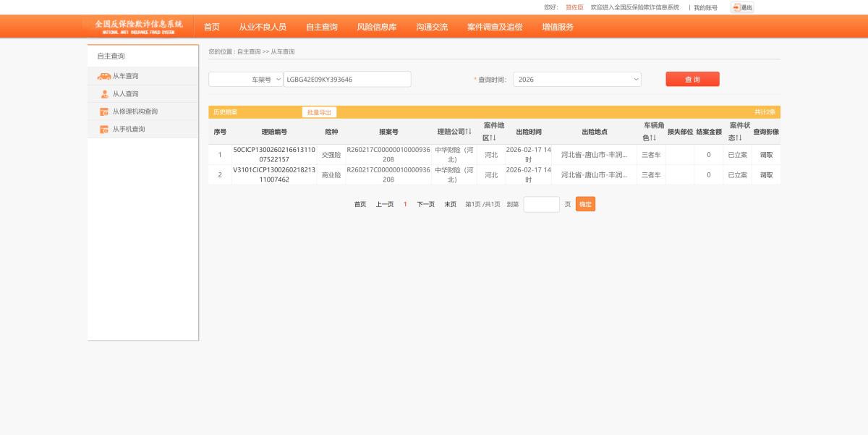The width and height of the screenshot is (868, 435).
Task: Click the 退出 logout button
Action: 742,7
